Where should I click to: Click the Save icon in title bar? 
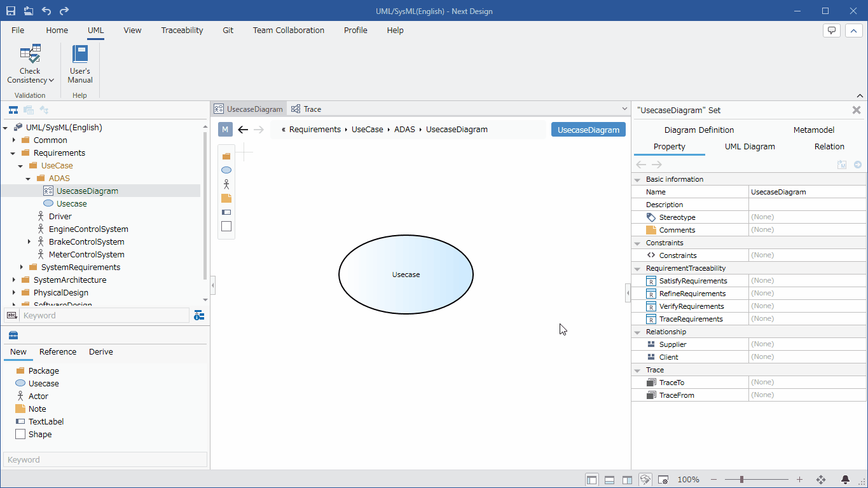[x=11, y=11]
